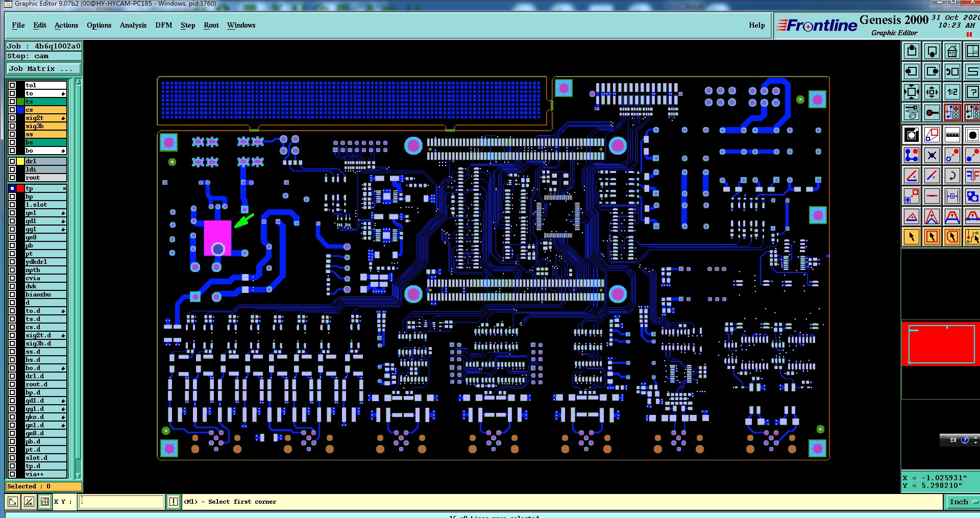Click the rotate curved arrow tool
980x518 pixels.
click(x=952, y=176)
